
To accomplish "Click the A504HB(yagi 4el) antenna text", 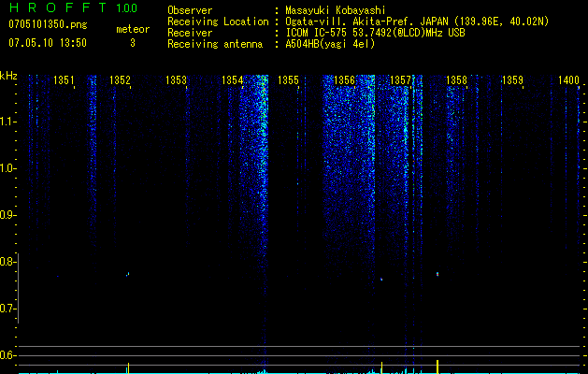I will pyautogui.click(x=330, y=44).
